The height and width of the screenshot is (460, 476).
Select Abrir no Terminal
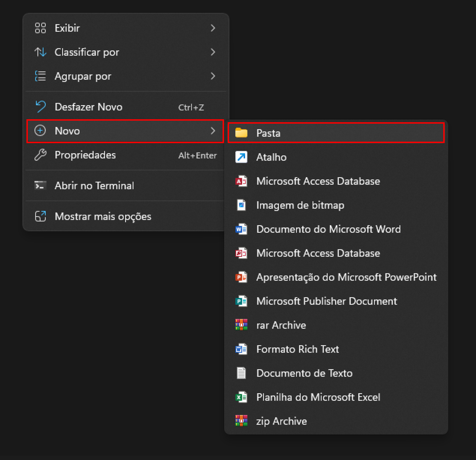pos(125,186)
